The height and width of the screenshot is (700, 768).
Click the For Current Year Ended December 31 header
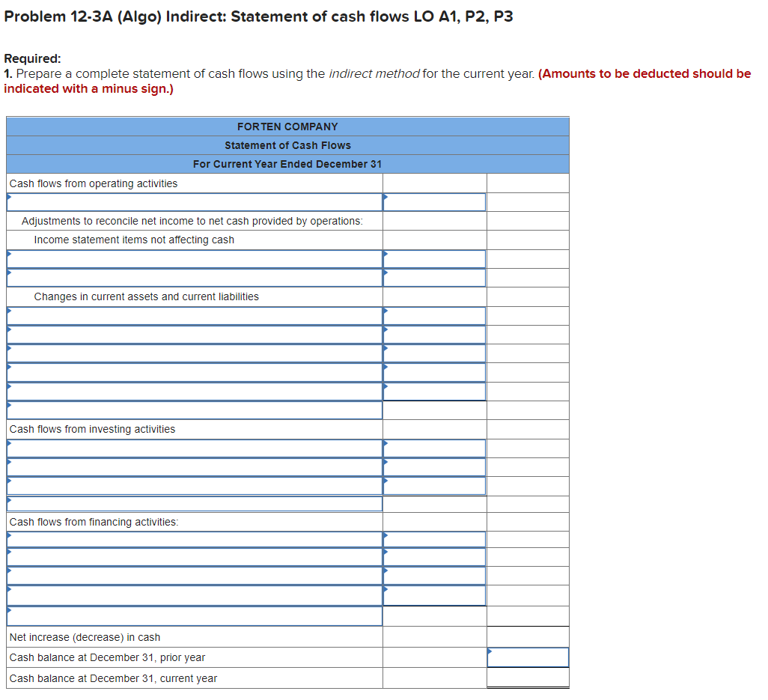pos(287,164)
